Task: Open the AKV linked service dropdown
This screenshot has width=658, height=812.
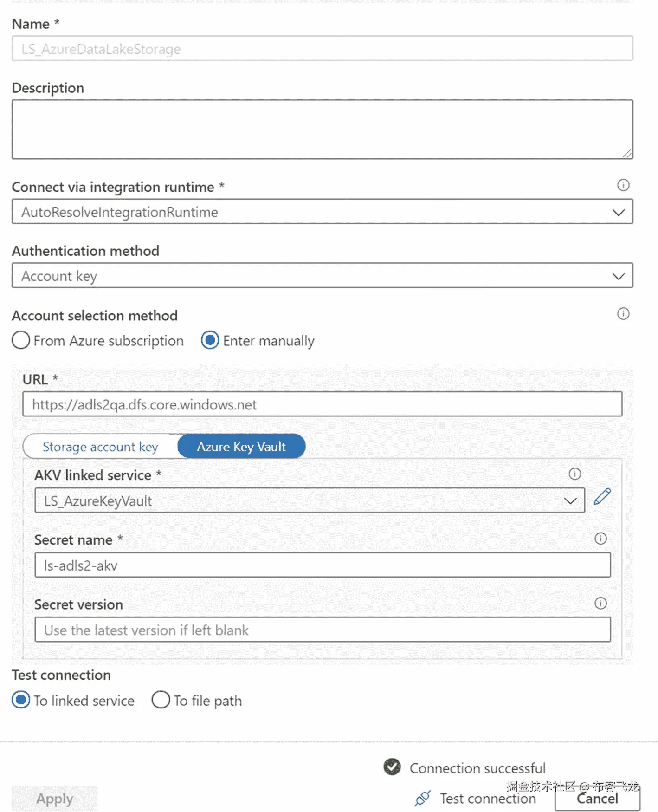Action: [310, 500]
